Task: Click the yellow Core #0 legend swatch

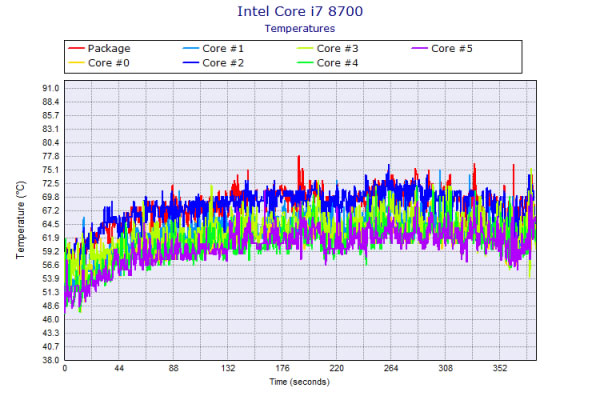Action: pos(76,63)
